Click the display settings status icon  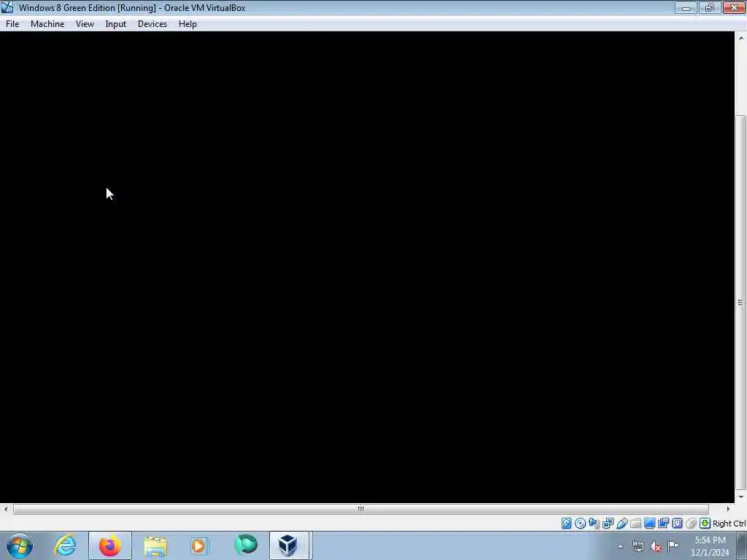pyautogui.click(x=649, y=524)
